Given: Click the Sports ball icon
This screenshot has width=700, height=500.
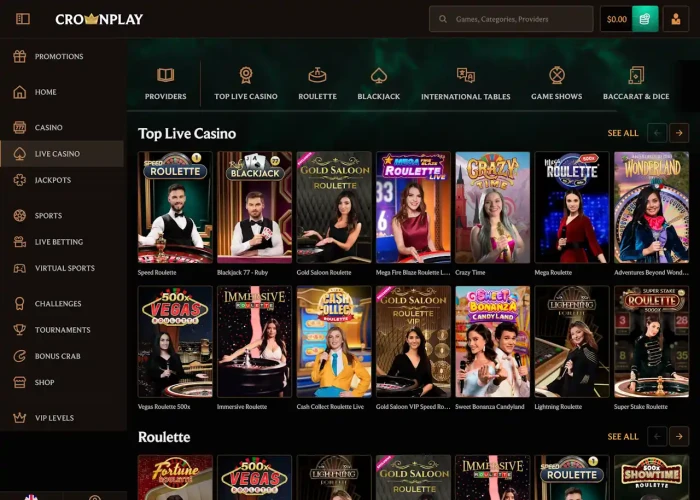Looking at the screenshot, I should pos(20,215).
